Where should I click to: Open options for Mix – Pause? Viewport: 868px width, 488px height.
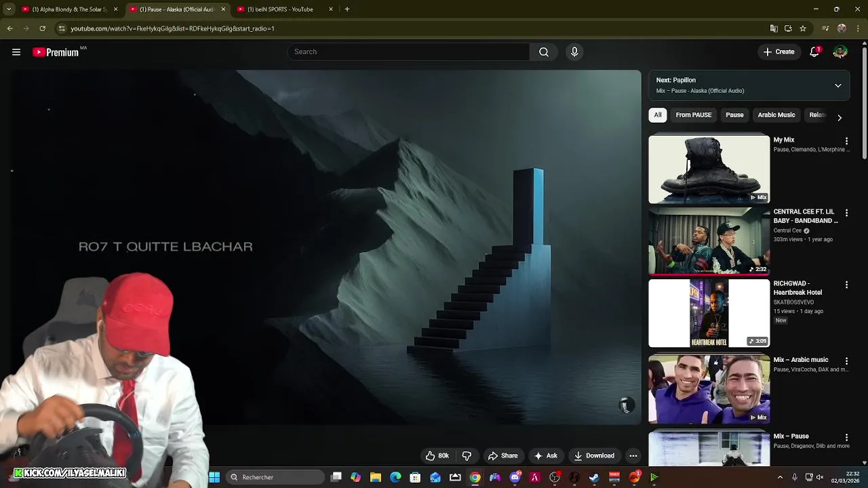[846, 438]
